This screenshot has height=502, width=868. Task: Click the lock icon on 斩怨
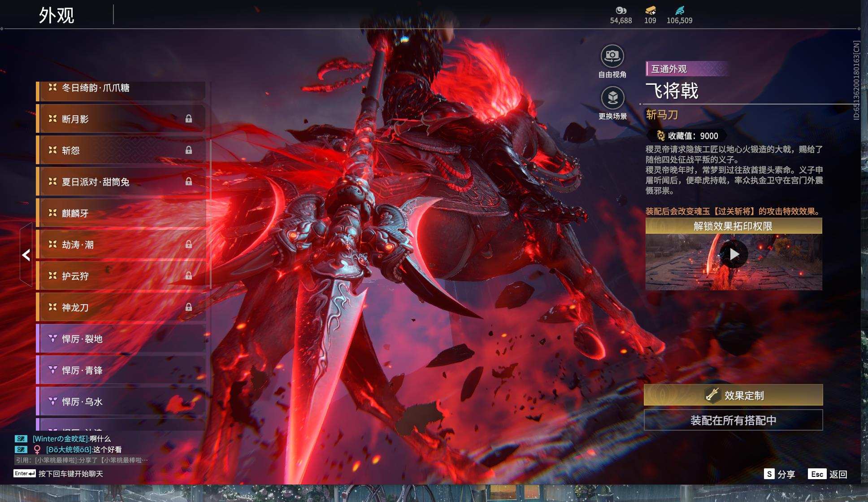(189, 150)
